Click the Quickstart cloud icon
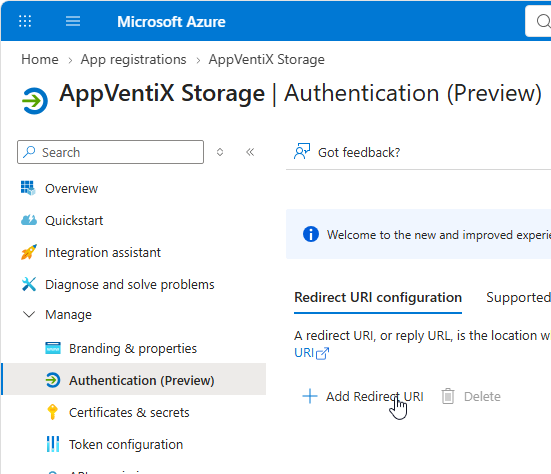551x474 pixels. tap(29, 220)
